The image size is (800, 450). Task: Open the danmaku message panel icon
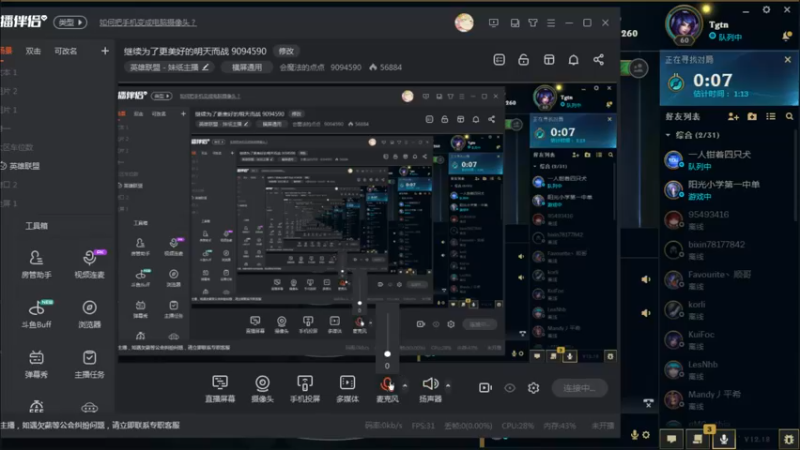tap(499, 60)
